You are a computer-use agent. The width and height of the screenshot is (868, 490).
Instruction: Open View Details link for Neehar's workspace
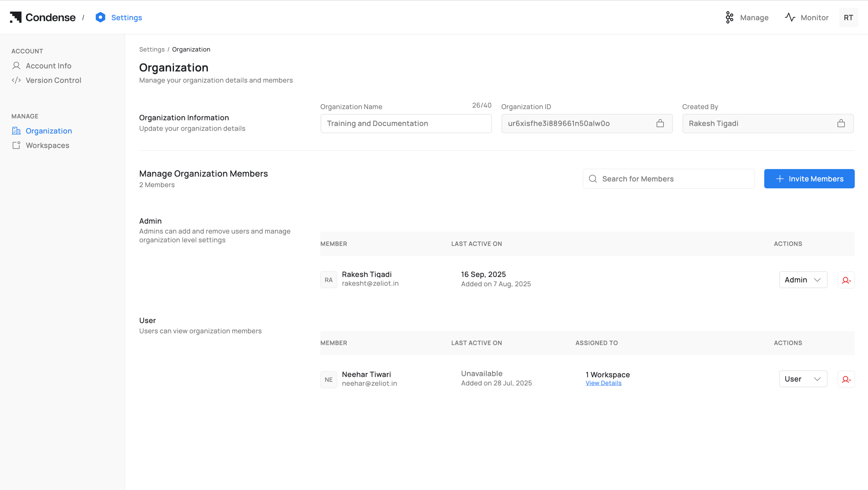pyautogui.click(x=603, y=383)
